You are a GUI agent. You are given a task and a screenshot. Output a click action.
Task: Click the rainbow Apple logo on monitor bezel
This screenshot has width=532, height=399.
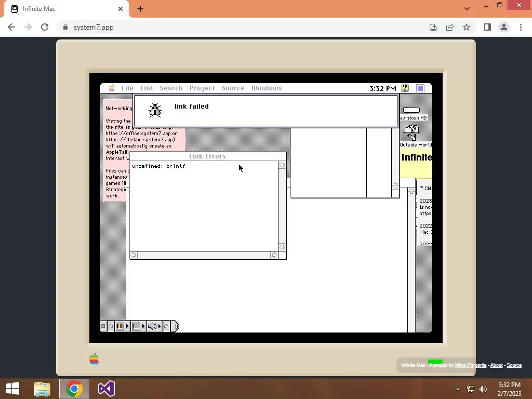click(94, 358)
